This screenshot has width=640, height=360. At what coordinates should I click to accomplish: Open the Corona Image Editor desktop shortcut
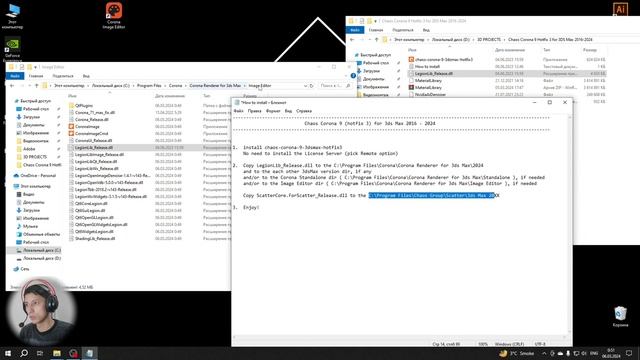click(113, 16)
